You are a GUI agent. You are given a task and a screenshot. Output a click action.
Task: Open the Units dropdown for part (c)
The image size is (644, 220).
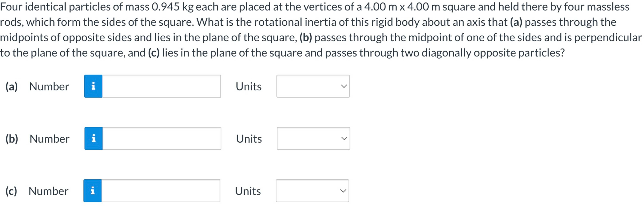click(x=312, y=191)
